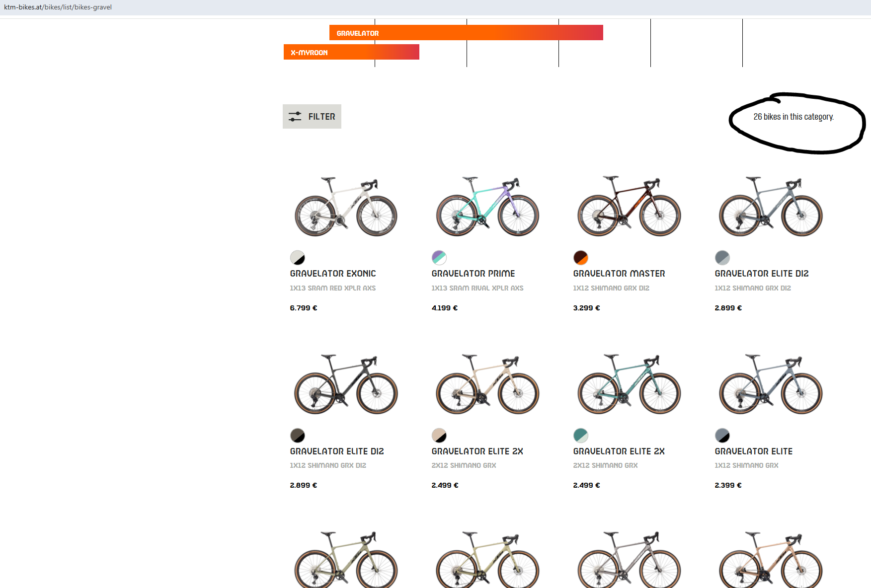Click the '26 bikes in this category' text
This screenshot has height=588, width=871.
(793, 117)
